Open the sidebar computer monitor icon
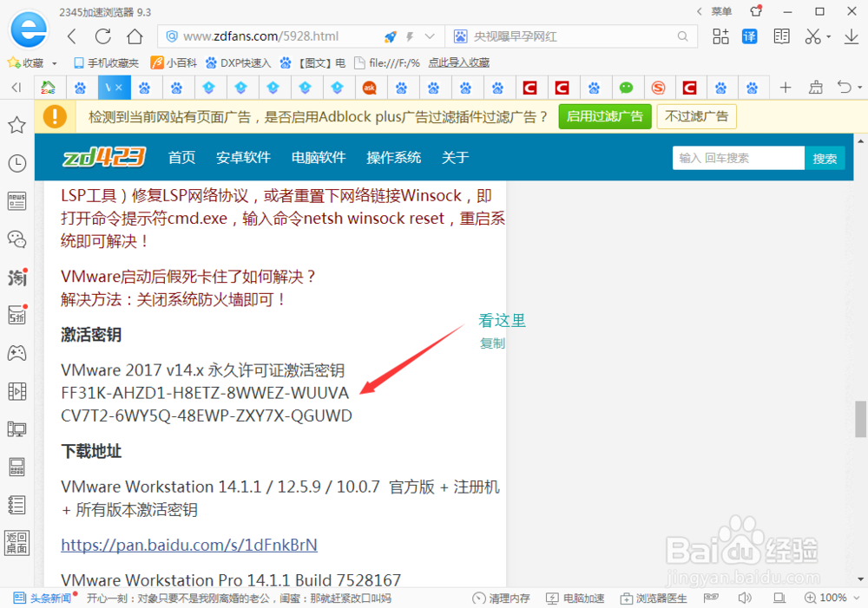 16,429
